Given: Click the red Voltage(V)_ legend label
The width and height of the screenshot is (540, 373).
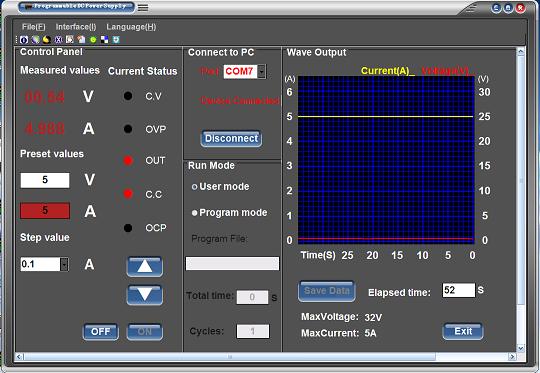Looking at the screenshot, I should coord(447,71).
